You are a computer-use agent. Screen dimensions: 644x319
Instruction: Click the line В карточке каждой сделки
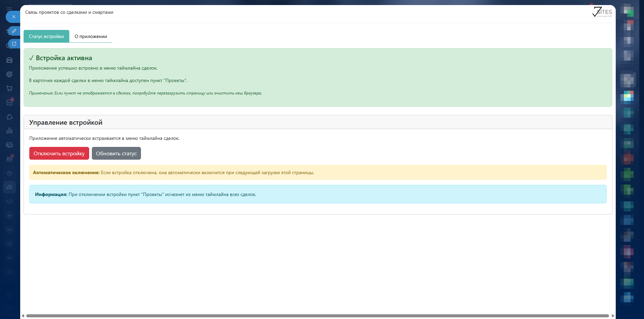[x=108, y=80]
